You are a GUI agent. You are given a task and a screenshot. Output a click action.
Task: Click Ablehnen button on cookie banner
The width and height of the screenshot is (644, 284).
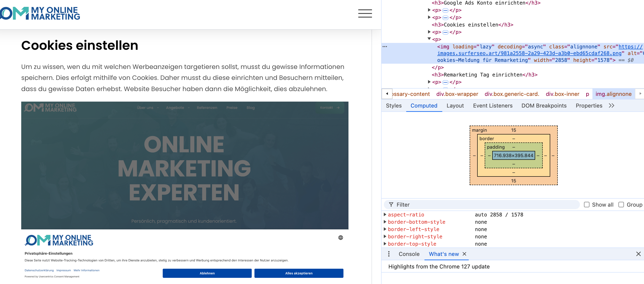[207, 273]
